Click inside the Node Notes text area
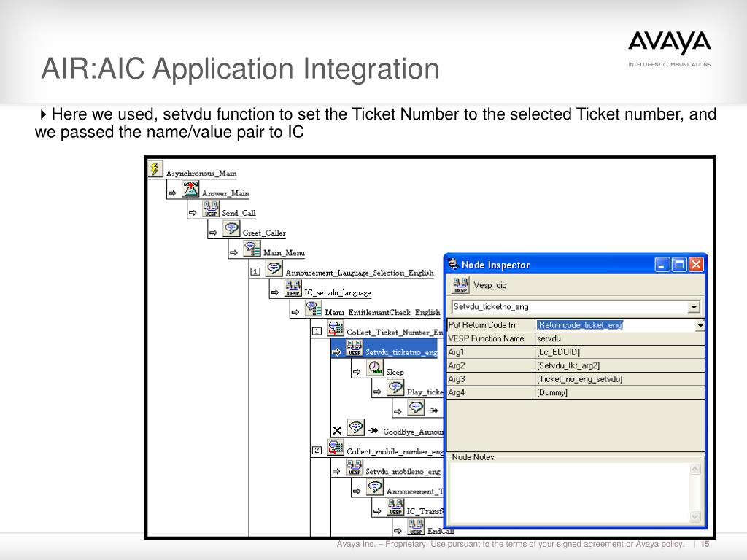This screenshot has width=747, height=560. [x=569, y=492]
